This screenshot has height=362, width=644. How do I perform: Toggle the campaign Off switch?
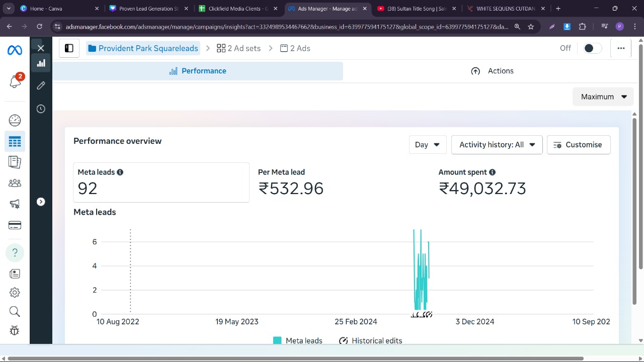pos(592,48)
